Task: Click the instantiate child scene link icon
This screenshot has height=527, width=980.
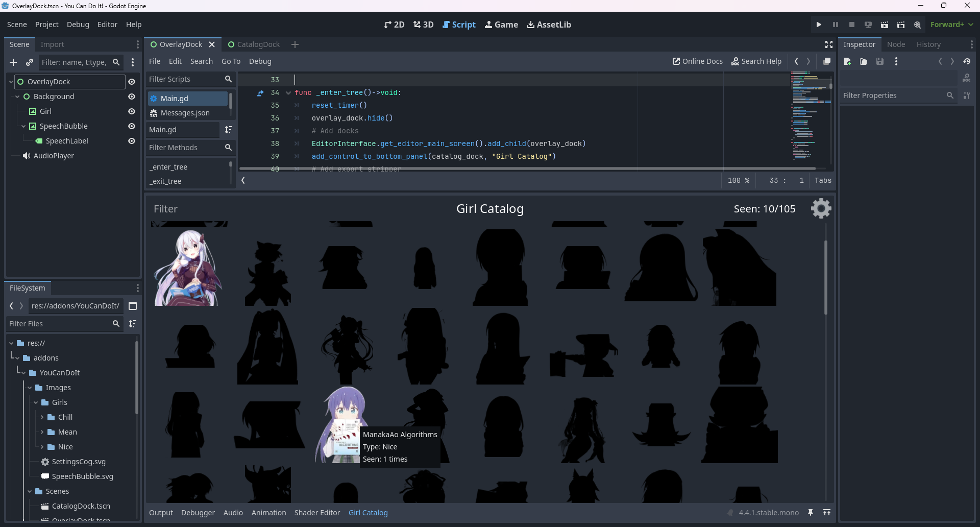Action: click(x=30, y=62)
